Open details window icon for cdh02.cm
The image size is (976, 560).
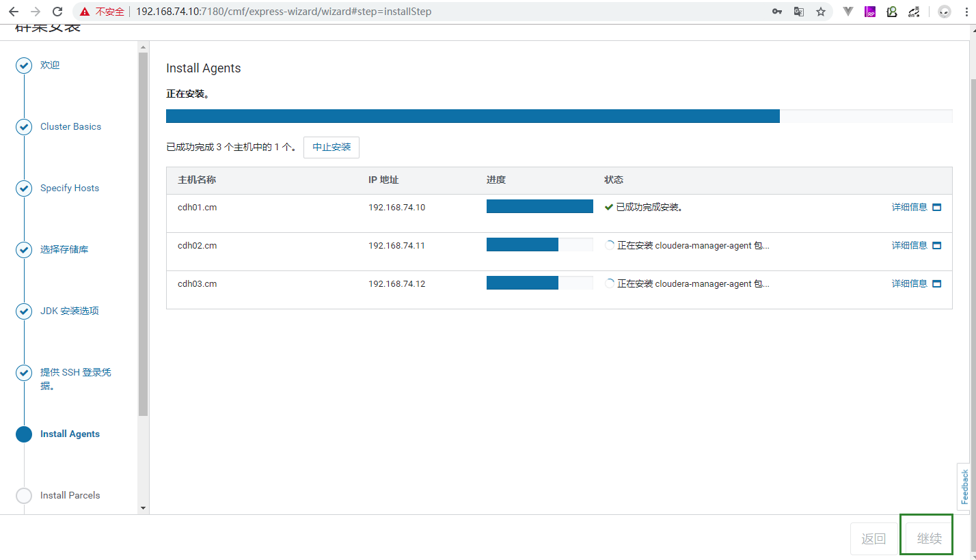click(x=937, y=245)
